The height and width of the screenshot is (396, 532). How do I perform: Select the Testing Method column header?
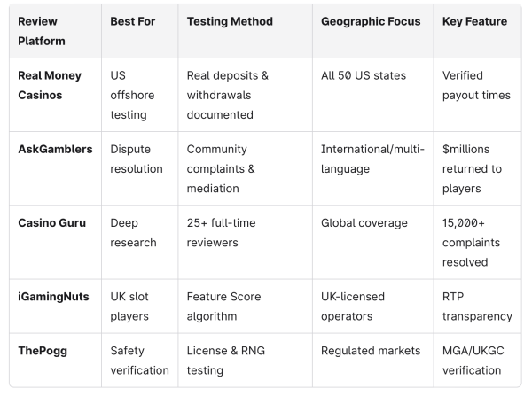230,21
